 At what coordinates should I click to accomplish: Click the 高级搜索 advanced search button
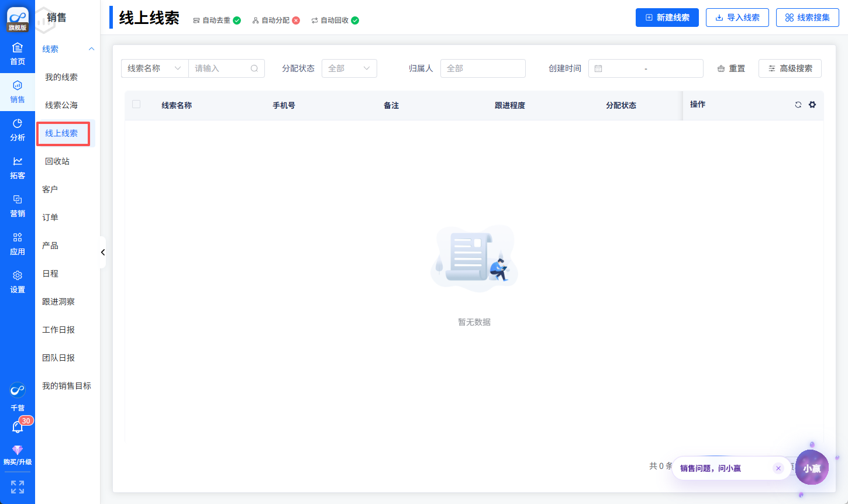click(x=790, y=68)
